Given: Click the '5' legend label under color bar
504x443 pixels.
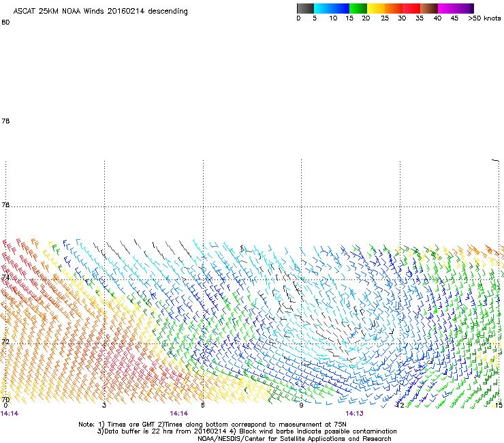Looking at the screenshot, I should click(315, 18).
